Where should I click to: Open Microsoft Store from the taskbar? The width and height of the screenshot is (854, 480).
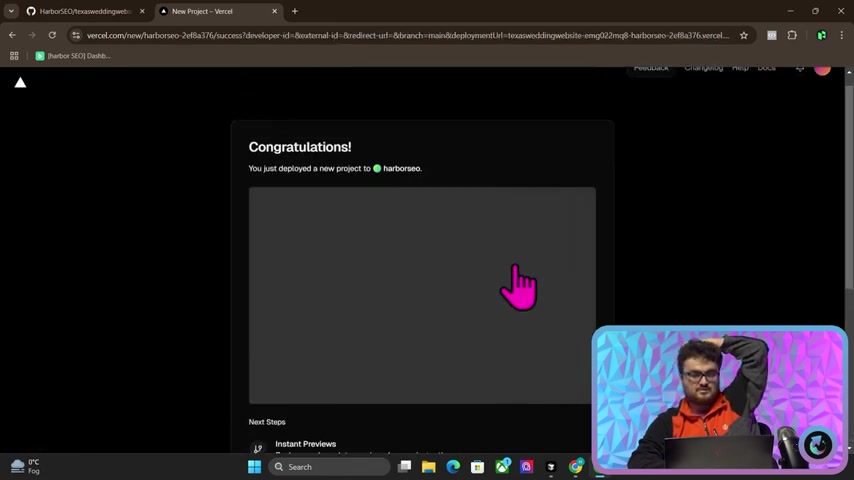(x=478, y=467)
